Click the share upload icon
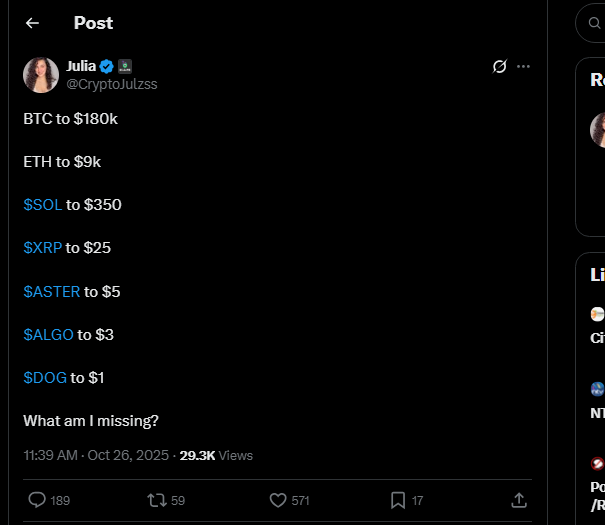This screenshot has width=605, height=525. (519, 499)
